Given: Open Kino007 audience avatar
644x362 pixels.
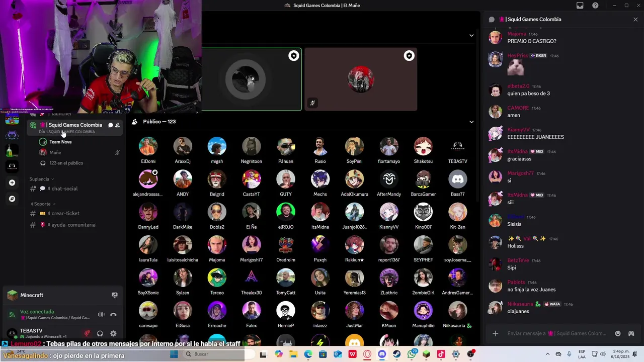Looking at the screenshot, I should coord(423,212).
